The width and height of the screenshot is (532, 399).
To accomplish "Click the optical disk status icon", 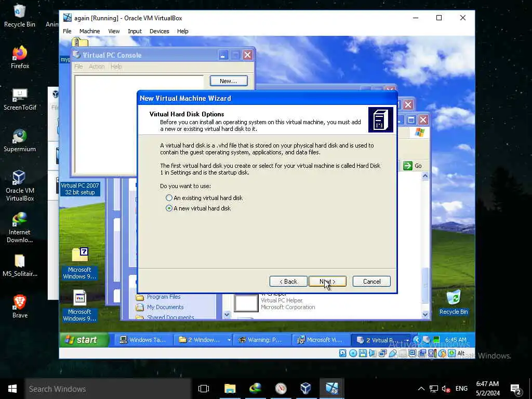I will coord(353,353).
